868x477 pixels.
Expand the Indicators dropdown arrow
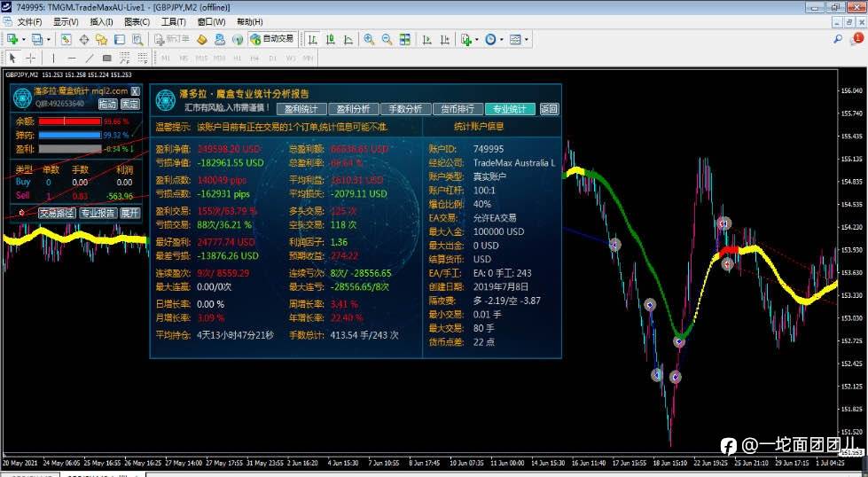click(477, 39)
